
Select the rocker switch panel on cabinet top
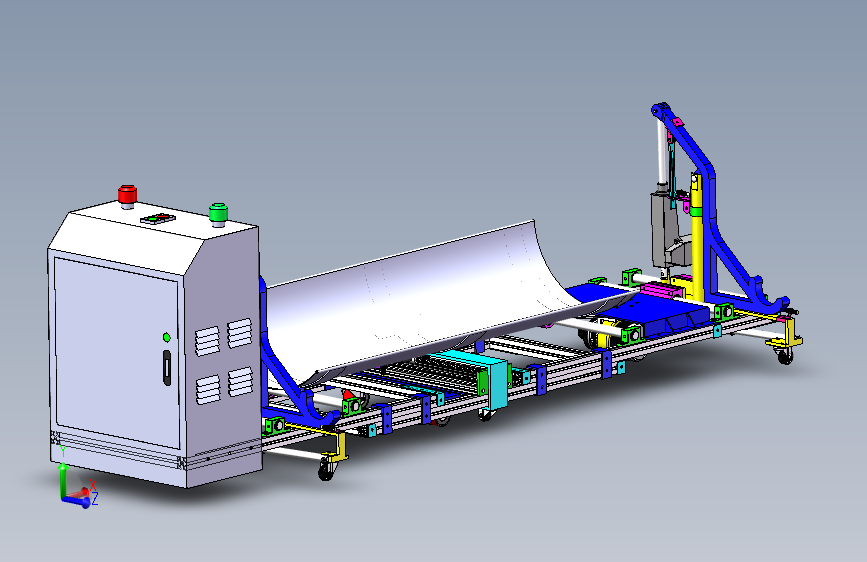pos(158,218)
